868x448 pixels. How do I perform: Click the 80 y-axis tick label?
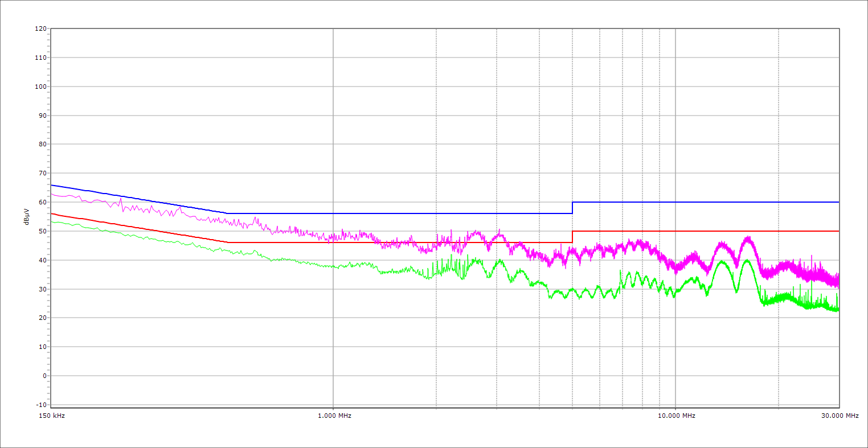(42, 145)
